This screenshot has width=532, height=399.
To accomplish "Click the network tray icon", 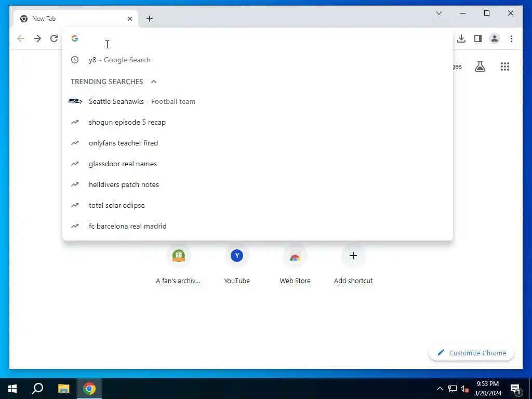I will click(453, 389).
